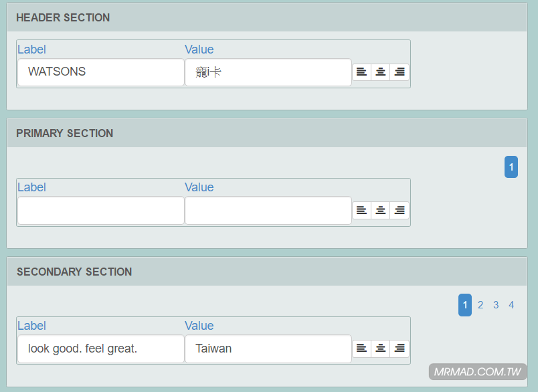Click the 'look good. feel great.' label field
This screenshot has height=392, width=538.
coord(100,349)
